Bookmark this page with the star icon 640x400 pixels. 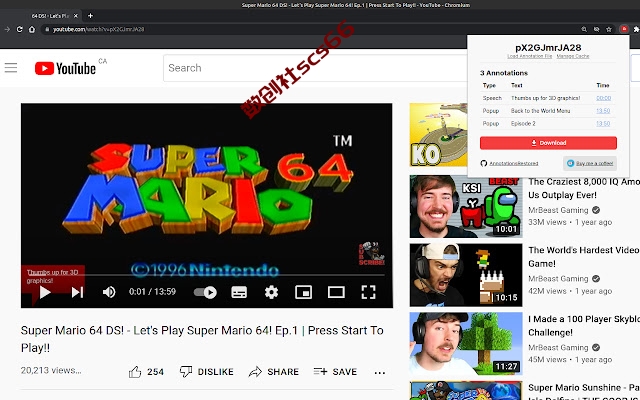[609, 29]
